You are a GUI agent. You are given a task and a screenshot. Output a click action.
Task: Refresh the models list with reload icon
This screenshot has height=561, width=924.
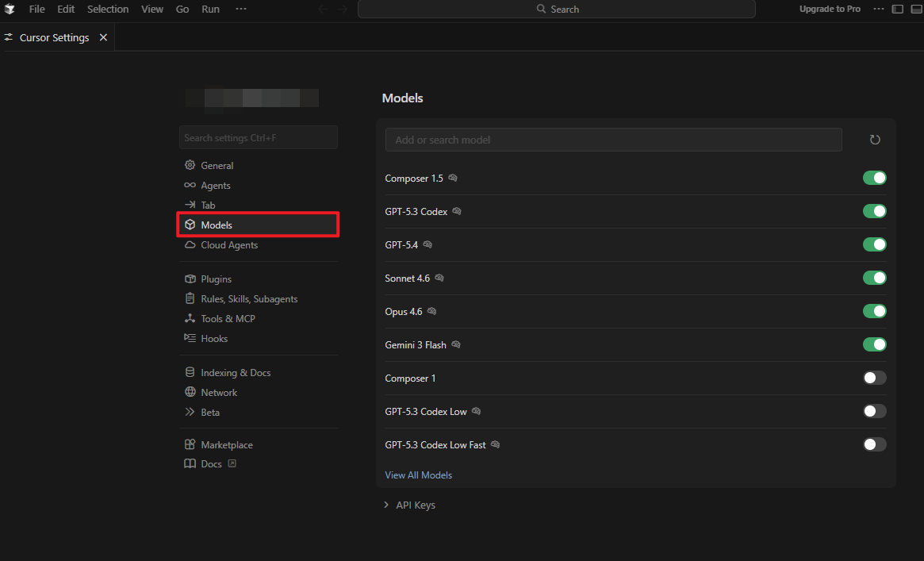[875, 140]
